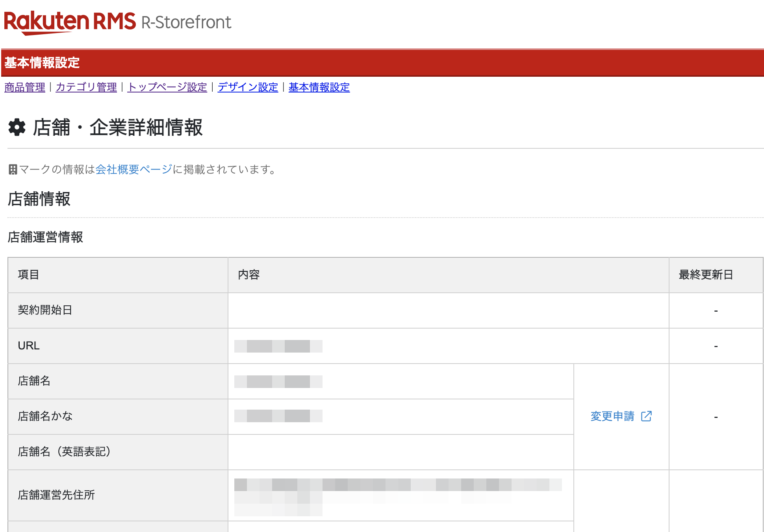Click the blurred URL value
The image size is (764, 532).
coord(278,346)
